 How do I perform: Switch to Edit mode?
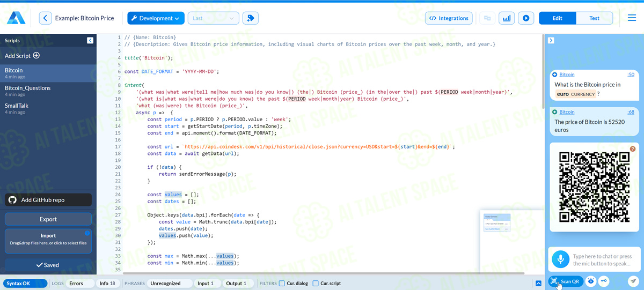click(557, 18)
